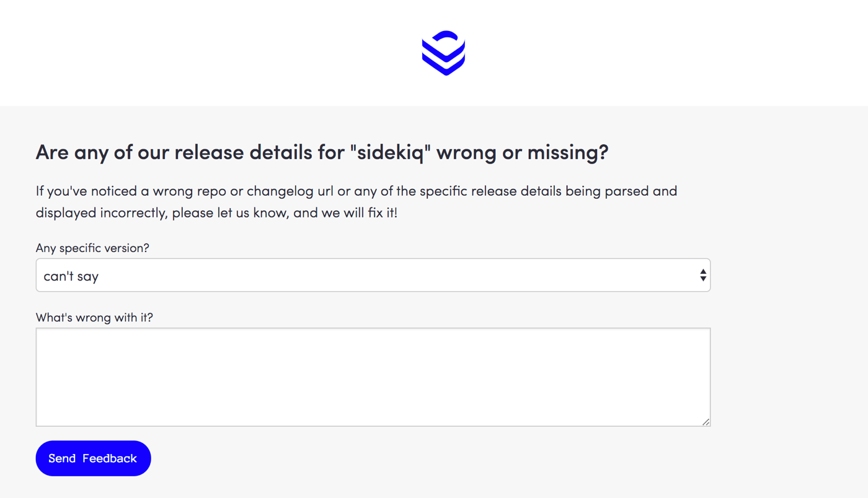The height and width of the screenshot is (498, 868).
Task: Click the bottom edge of the feedback textarea
Action: point(373,426)
